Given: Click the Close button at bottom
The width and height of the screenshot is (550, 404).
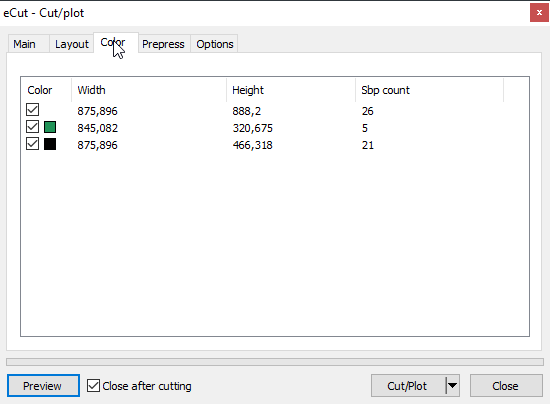Looking at the screenshot, I should tap(506, 386).
